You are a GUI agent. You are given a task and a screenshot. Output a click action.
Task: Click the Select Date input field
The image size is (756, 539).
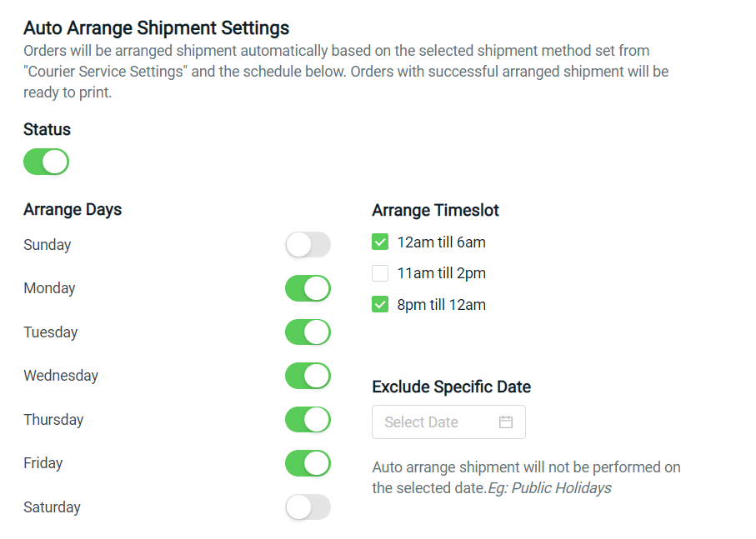[x=433, y=422]
